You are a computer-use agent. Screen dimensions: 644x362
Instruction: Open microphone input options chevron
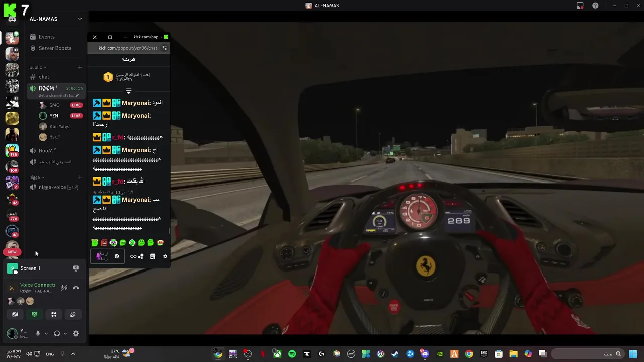click(46, 333)
